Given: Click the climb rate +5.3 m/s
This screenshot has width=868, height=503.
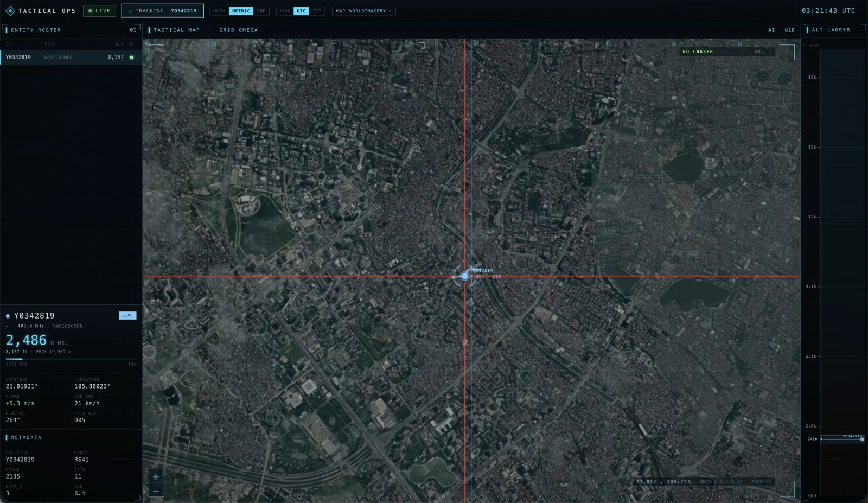Looking at the screenshot, I should coord(20,403).
